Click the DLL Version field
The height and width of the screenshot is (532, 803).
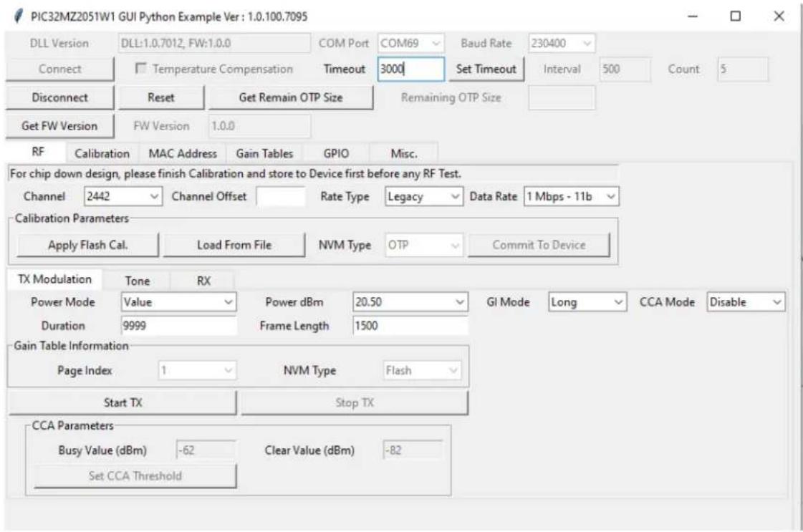(214, 43)
